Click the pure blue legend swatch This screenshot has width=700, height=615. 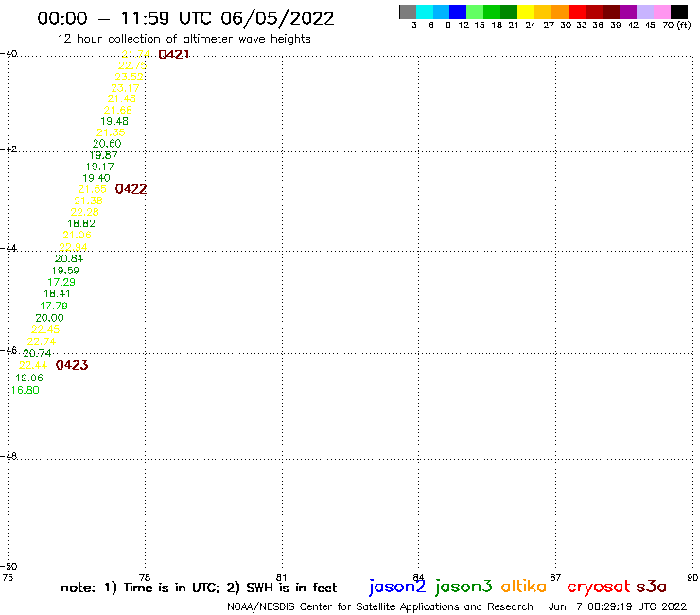(458, 11)
